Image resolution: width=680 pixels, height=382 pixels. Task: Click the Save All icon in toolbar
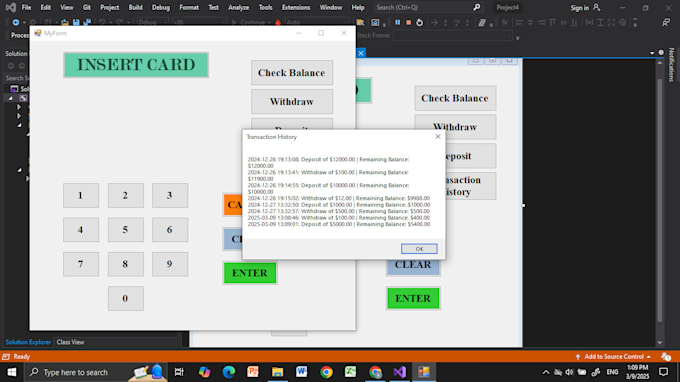coord(87,22)
